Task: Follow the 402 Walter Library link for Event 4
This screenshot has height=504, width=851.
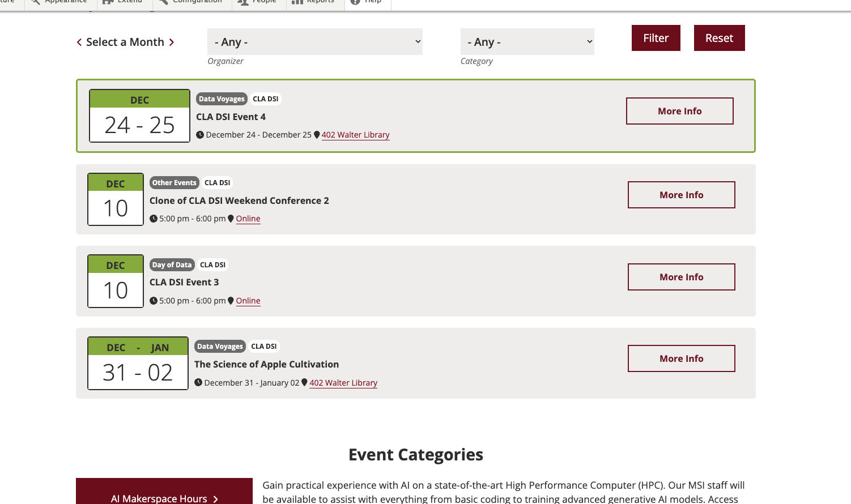Action: 355,135
